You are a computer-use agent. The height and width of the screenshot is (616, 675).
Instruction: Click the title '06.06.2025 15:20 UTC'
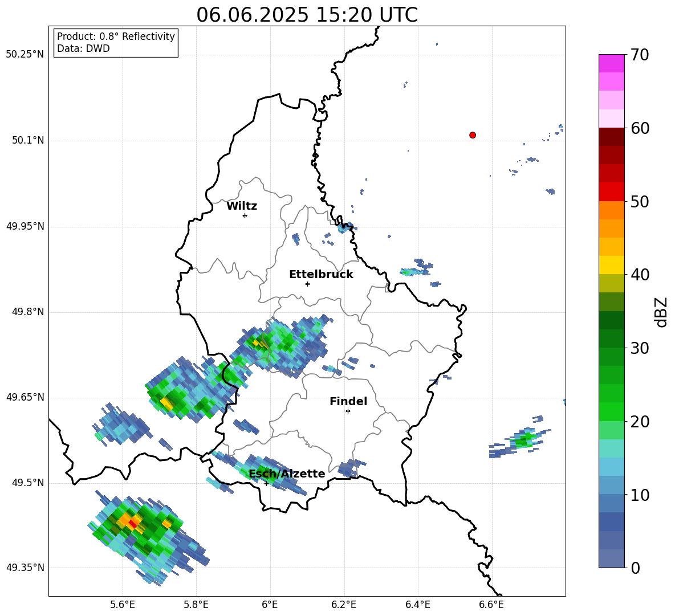point(307,15)
